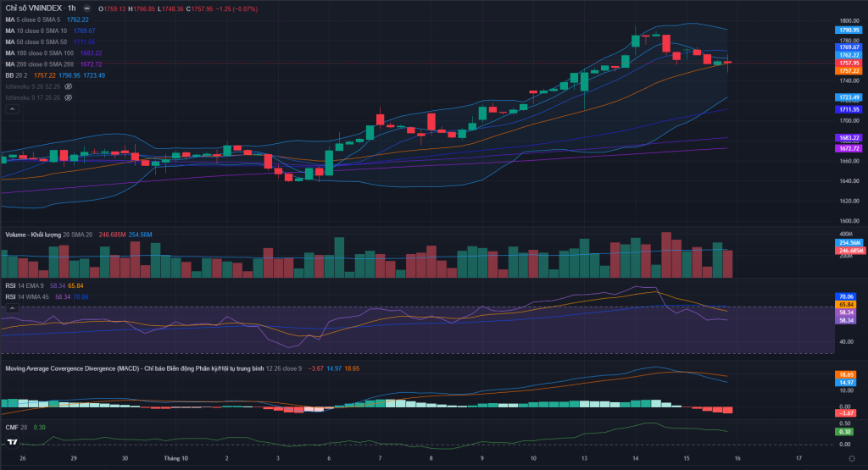Image resolution: width=868 pixels, height=470 pixels.
Task: Open the Chỉ số VNINDEX symbol title
Action: [x=34, y=9]
